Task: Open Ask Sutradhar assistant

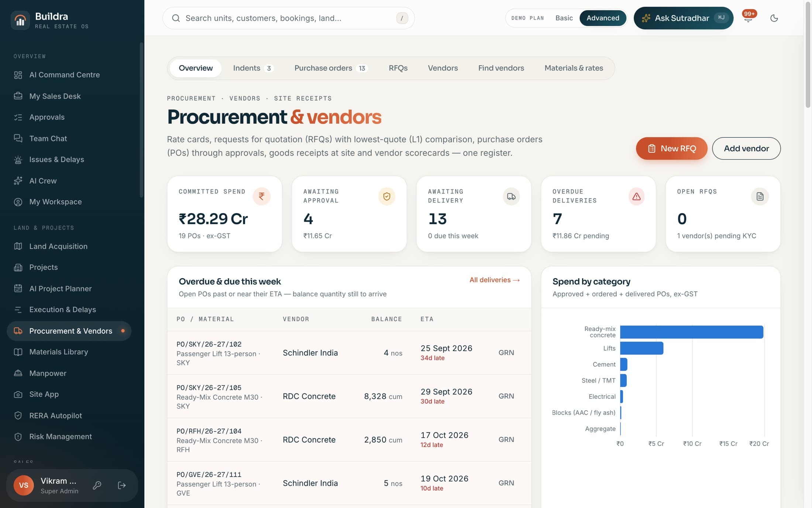Action: [x=683, y=18]
